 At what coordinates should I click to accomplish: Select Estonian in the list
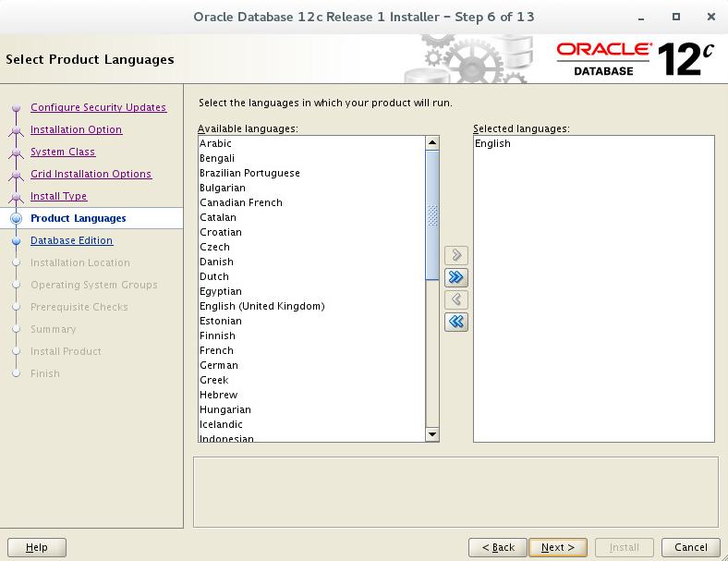[311, 321]
